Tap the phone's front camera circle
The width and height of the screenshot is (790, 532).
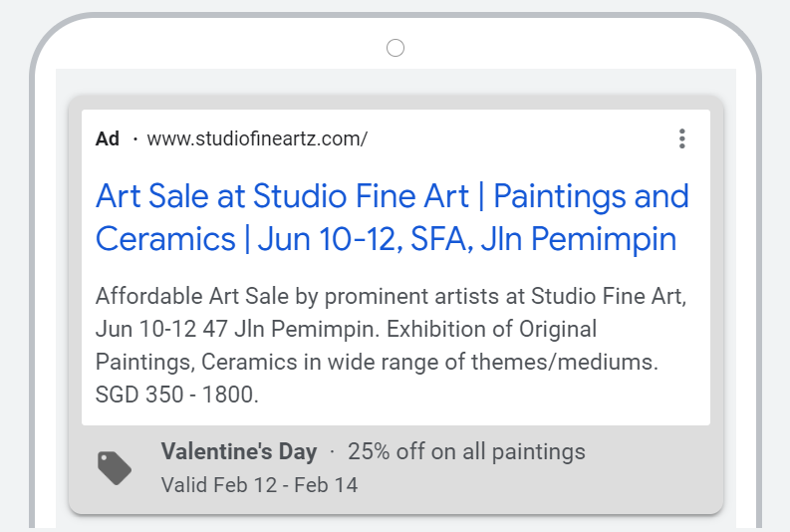click(395, 48)
